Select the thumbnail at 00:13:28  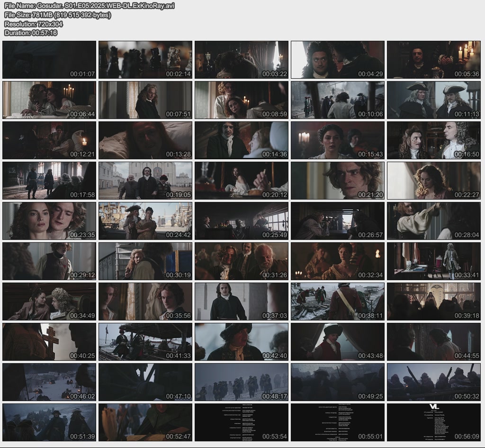point(145,140)
